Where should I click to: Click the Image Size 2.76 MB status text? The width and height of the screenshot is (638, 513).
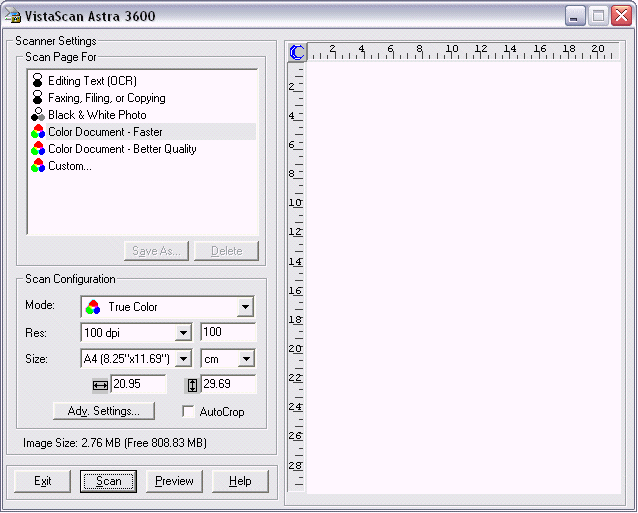tap(114, 443)
